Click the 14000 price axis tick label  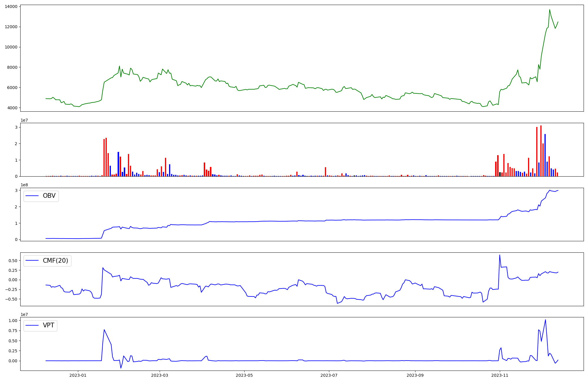tap(11, 6)
